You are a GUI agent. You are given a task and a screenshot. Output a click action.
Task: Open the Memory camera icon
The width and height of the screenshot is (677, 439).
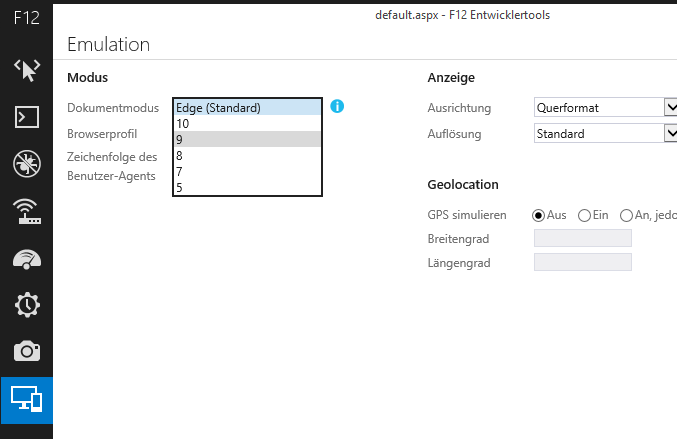pos(27,351)
